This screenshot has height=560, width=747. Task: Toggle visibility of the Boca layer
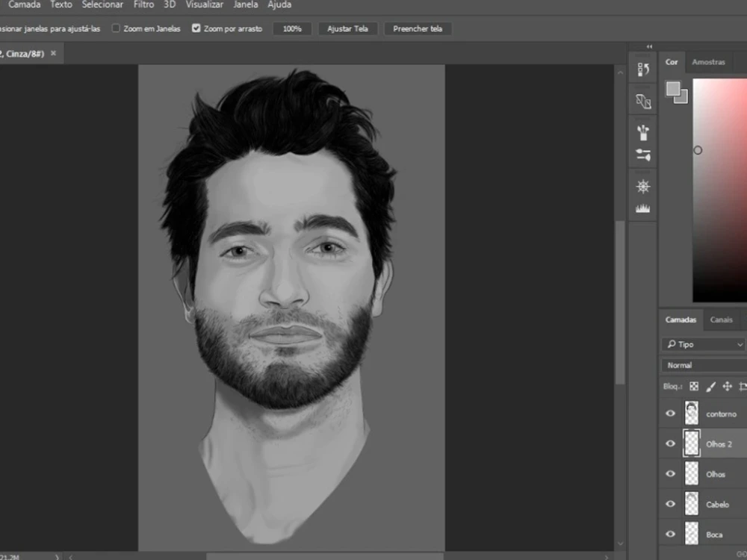coord(670,534)
